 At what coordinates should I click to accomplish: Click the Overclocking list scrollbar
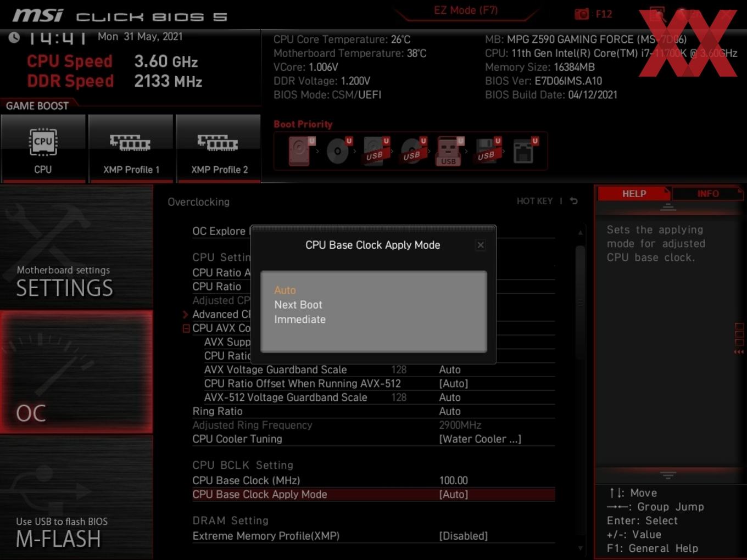coord(580,302)
